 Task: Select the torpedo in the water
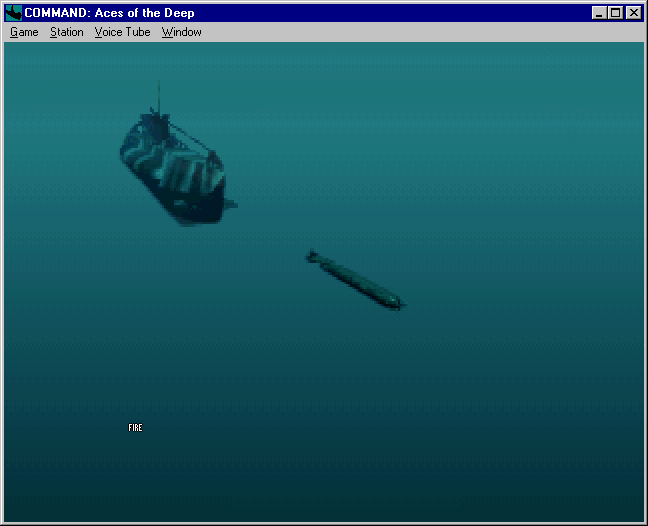pos(356,280)
